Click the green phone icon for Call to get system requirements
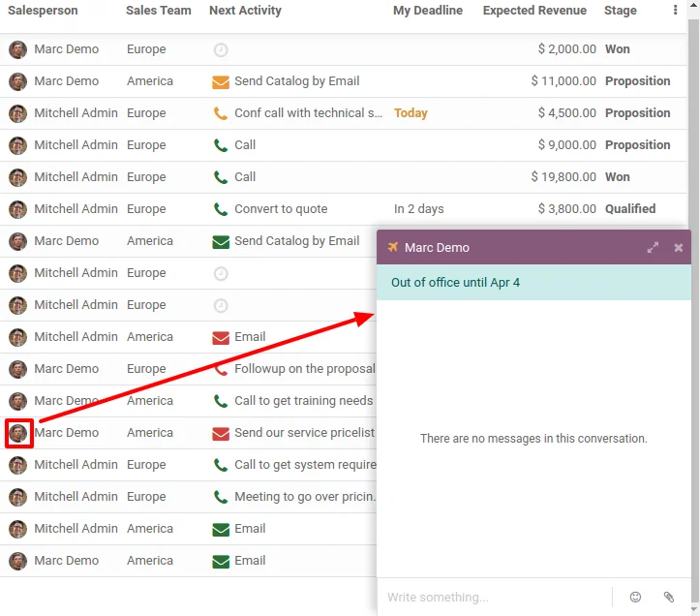The height and width of the screenshot is (616, 700). tap(221, 465)
